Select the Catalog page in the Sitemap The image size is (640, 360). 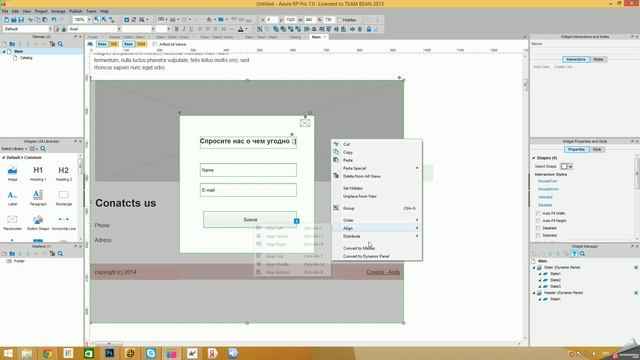pos(26,58)
